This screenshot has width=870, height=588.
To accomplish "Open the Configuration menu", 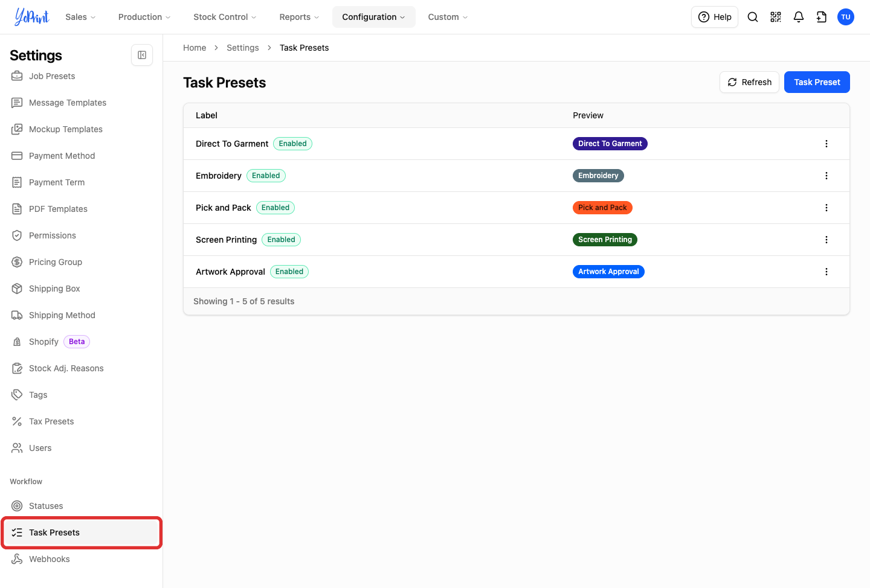I will point(373,17).
